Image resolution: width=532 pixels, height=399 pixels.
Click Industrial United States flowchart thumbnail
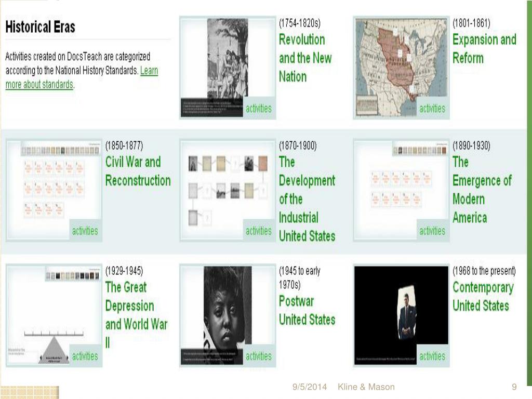(x=228, y=190)
